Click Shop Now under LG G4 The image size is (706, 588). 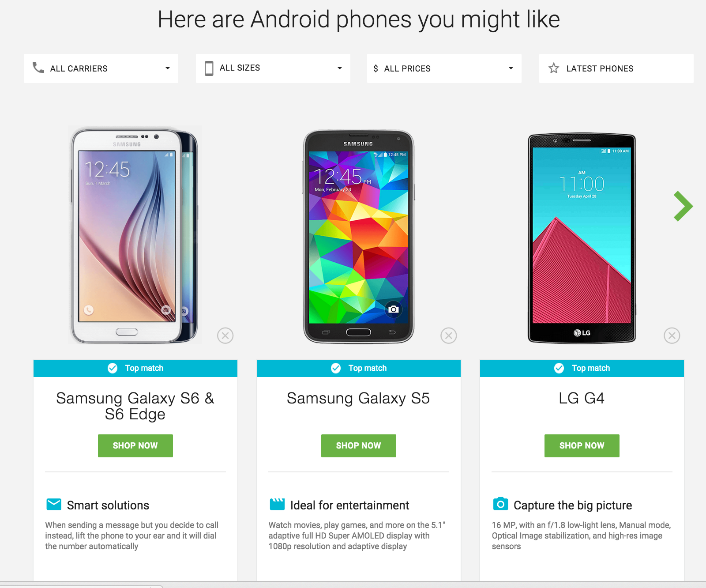pos(582,446)
